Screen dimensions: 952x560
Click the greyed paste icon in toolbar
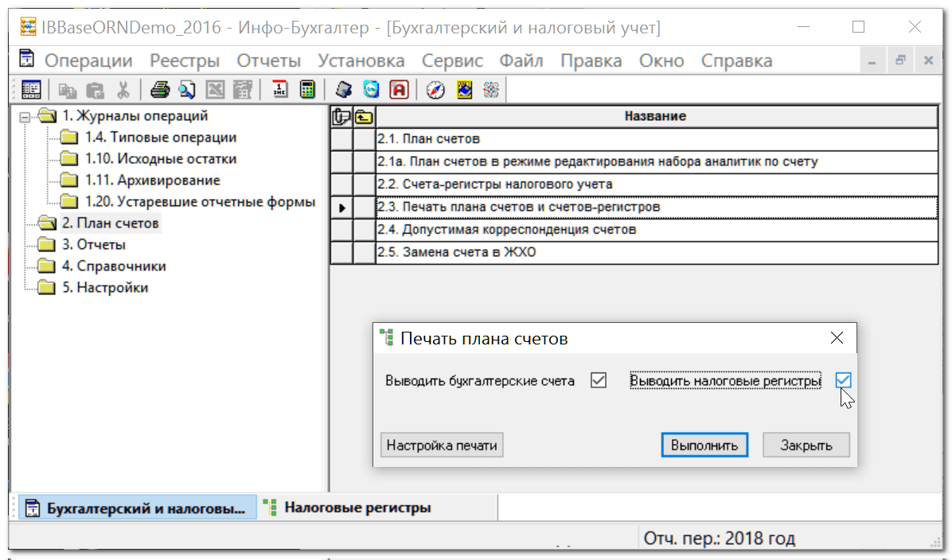95,91
